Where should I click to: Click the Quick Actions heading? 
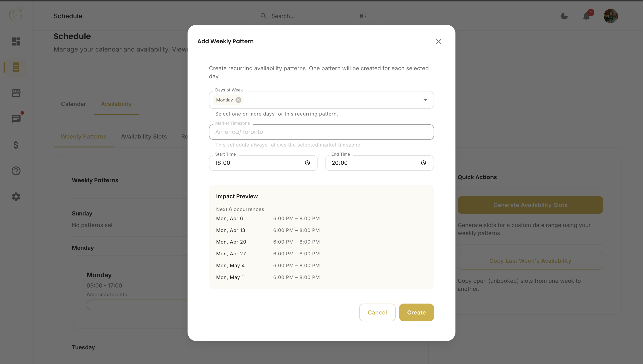coord(477,177)
